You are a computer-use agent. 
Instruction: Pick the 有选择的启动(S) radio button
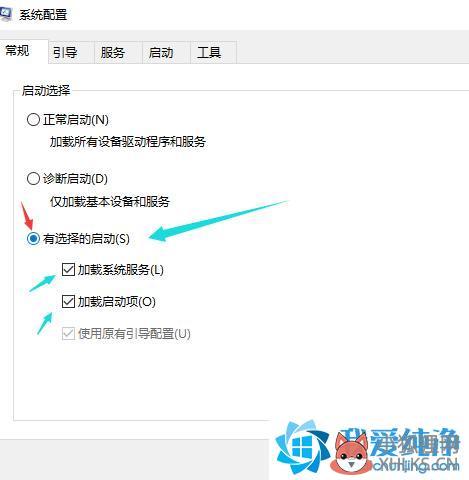(33, 238)
